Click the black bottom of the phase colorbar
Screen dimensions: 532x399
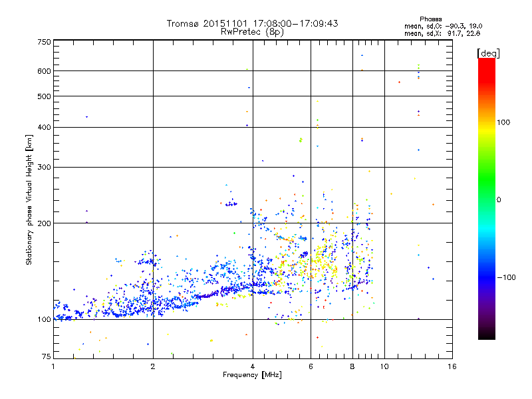coord(487,334)
